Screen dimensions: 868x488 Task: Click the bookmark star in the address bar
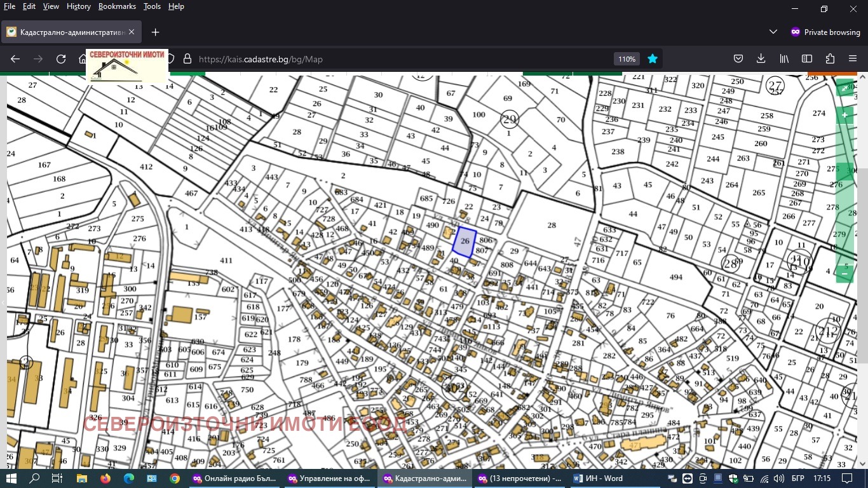652,59
